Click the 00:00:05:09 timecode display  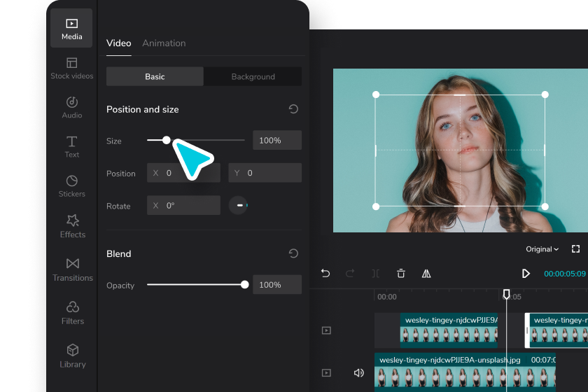point(564,274)
